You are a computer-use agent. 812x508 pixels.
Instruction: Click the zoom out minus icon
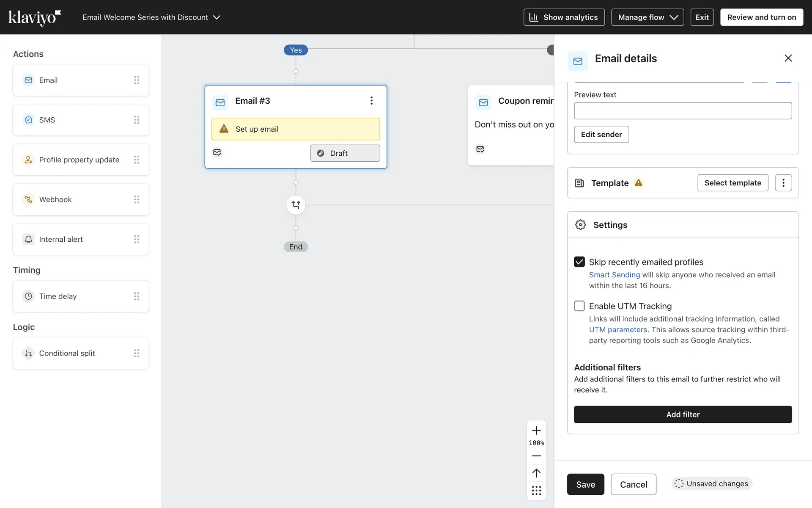coord(536,456)
